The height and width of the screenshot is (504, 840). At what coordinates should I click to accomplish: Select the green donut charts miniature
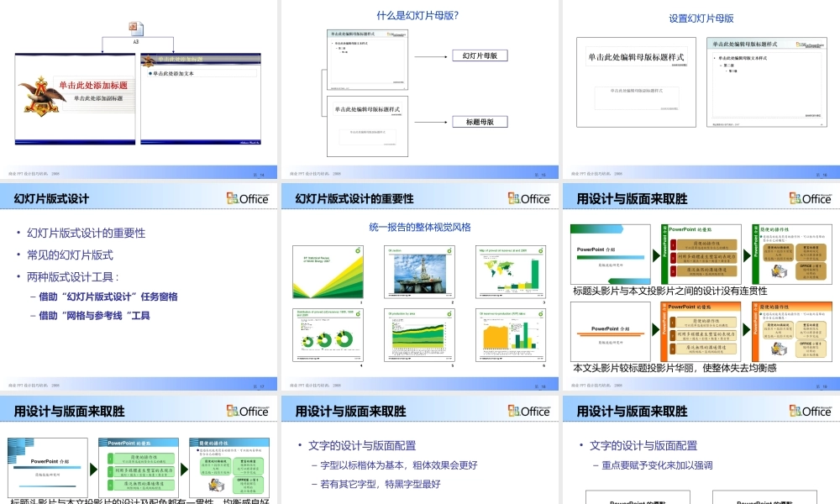tap(328, 335)
